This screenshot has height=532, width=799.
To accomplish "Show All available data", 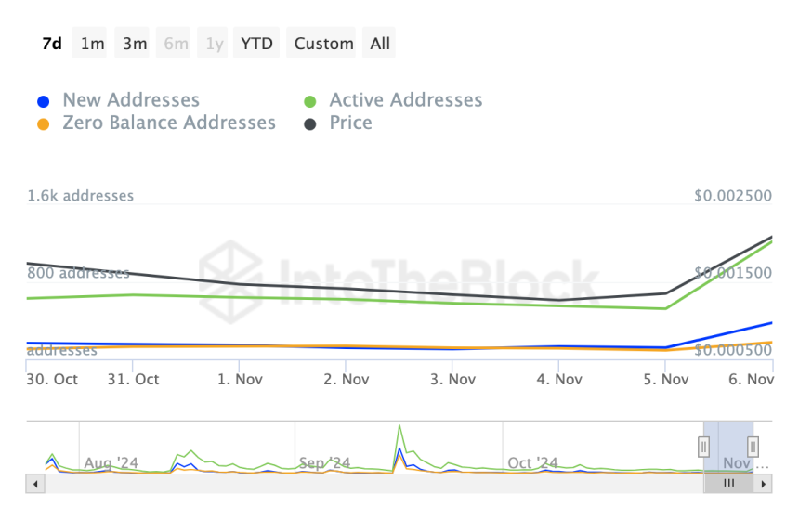I will coord(380,44).
